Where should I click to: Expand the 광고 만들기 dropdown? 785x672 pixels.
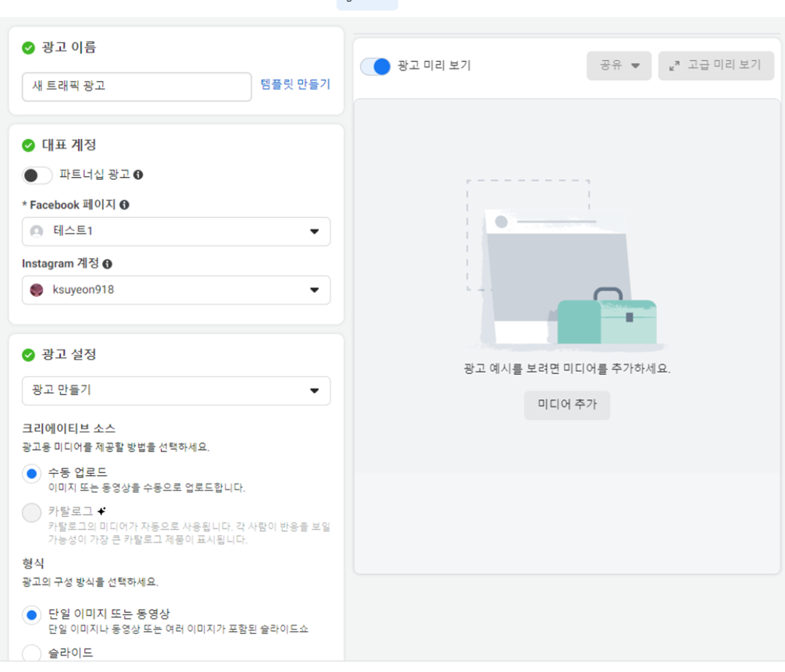(x=176, y=390)
